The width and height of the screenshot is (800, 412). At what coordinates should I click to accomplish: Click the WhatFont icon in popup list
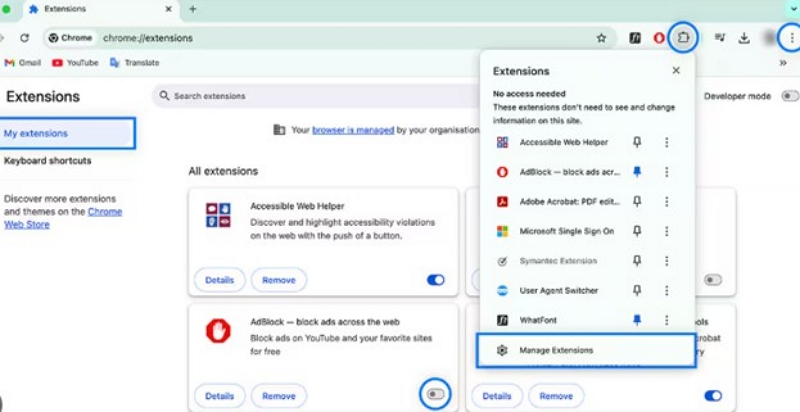[x=502, y=320]
